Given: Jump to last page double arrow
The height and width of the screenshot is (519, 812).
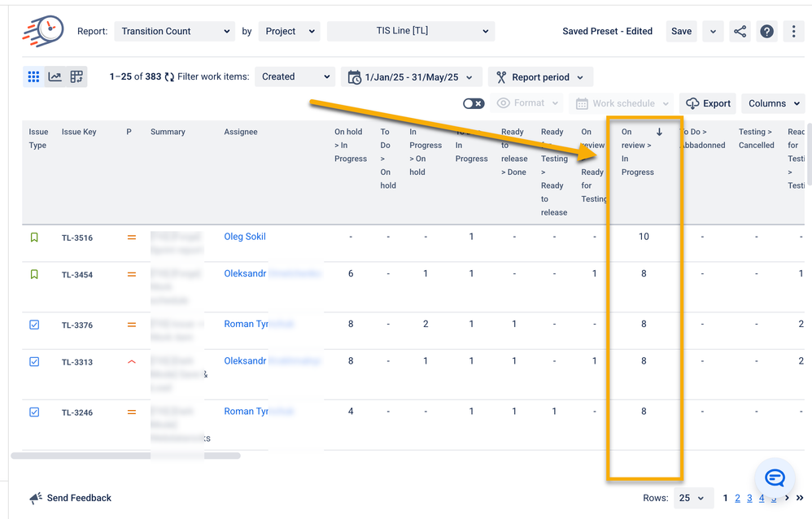Looking at the screenshot, I should (800, 498).
